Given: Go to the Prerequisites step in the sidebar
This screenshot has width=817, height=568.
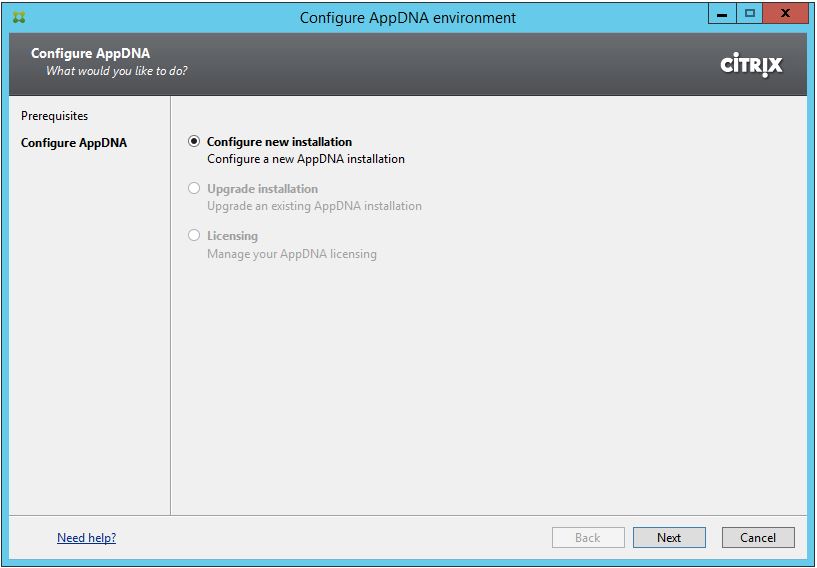Looking at the screenshot, I should 54,116.
